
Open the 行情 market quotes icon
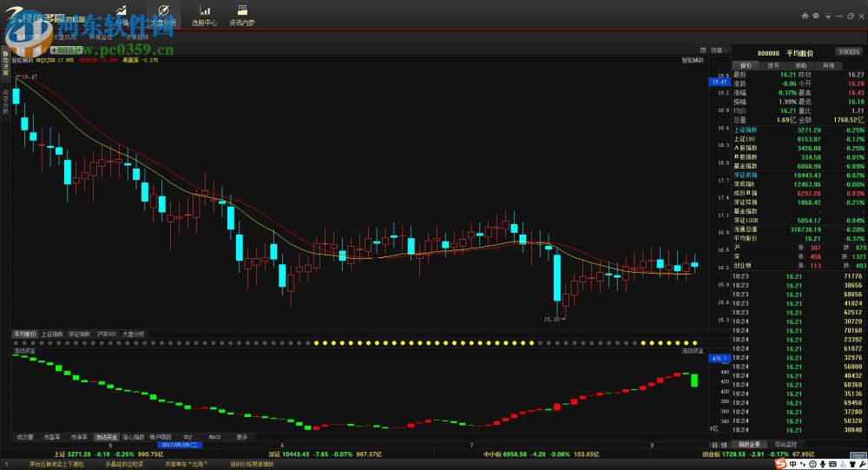click(x=122, y=16)
